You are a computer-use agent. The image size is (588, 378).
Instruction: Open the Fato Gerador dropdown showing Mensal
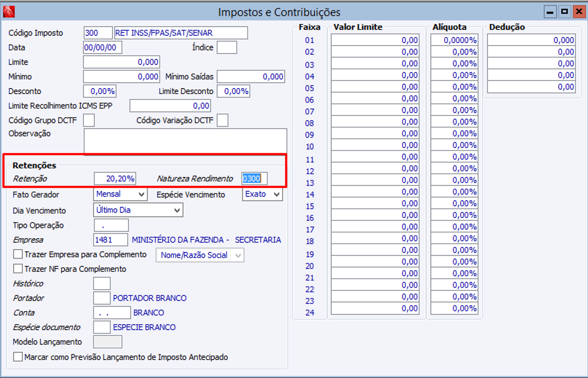[120, 194]
